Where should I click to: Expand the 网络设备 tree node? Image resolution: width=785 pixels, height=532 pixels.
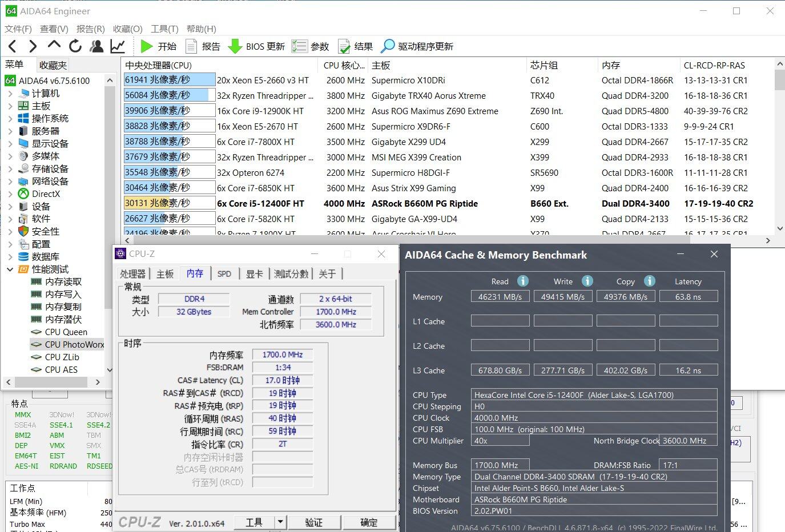coord(10,181)
